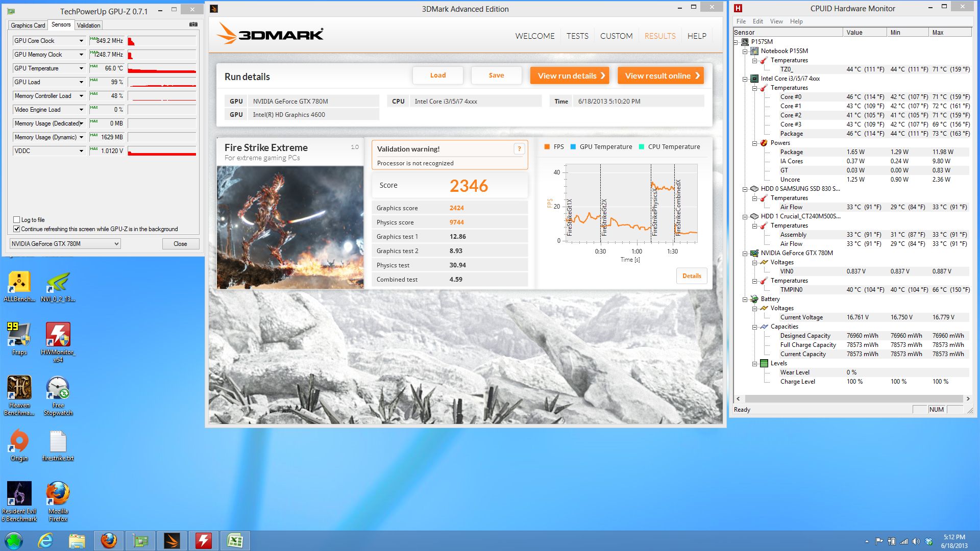980x551 pixels.
Task: Collapse Notebook P15SM tree node
Action: pyautogui.click(x=745, y=51)
